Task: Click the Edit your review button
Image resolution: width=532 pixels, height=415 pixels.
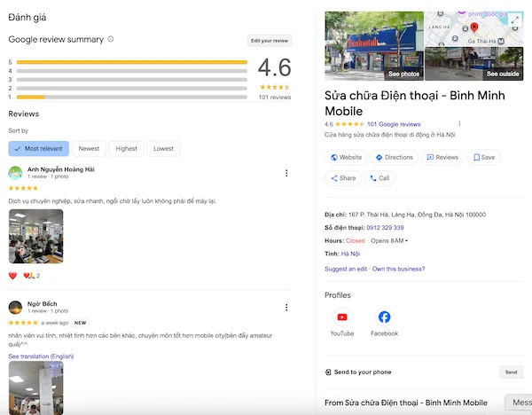Action: pyautogui.click(x=269, y=41)
